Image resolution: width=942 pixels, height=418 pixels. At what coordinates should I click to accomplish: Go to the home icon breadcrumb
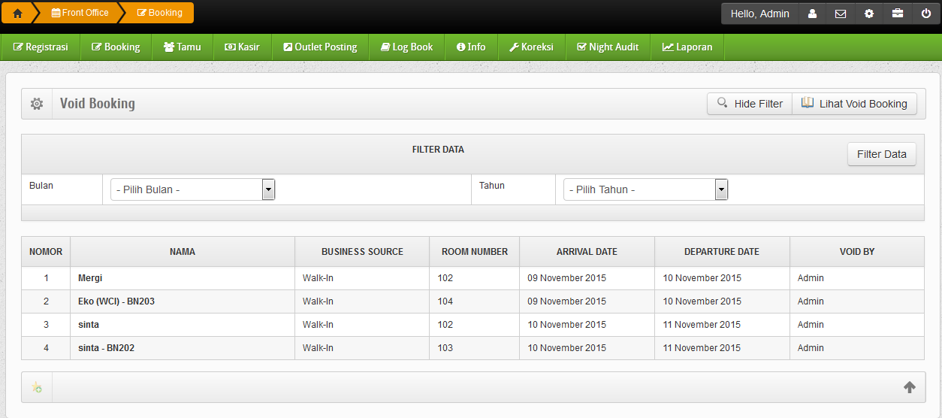pyautogui.click(x=17, y=13)
